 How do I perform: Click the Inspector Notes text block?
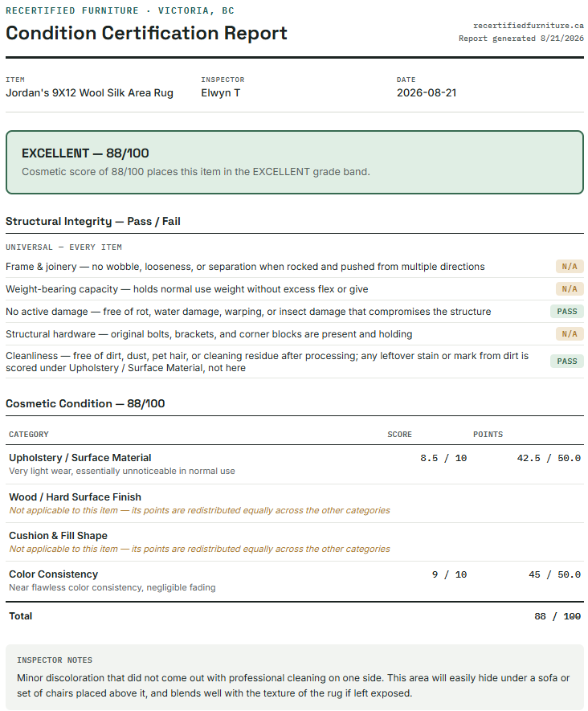[x=295, y=677]
